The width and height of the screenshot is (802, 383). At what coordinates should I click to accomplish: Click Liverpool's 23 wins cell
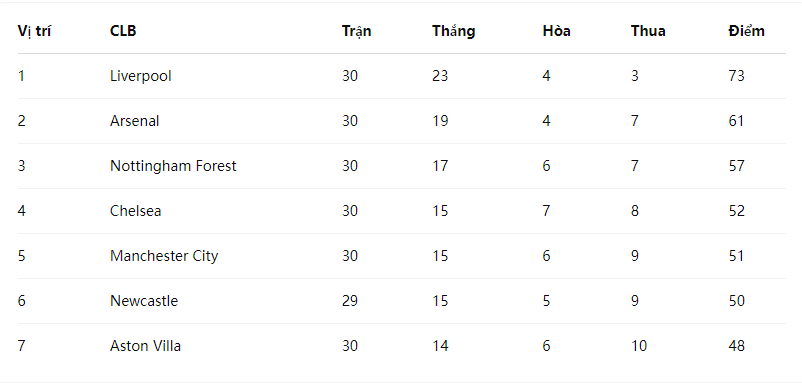440,76
